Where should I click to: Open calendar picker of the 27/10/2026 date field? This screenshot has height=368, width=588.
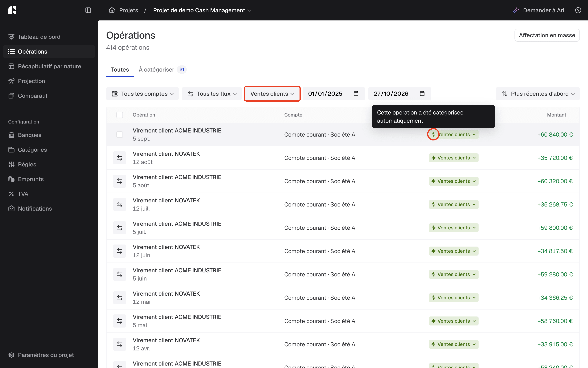[x=422, y=94]
